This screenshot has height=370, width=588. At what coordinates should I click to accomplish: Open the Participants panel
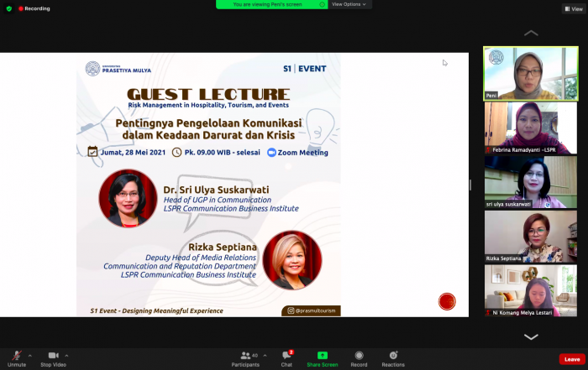click(245, 359)
